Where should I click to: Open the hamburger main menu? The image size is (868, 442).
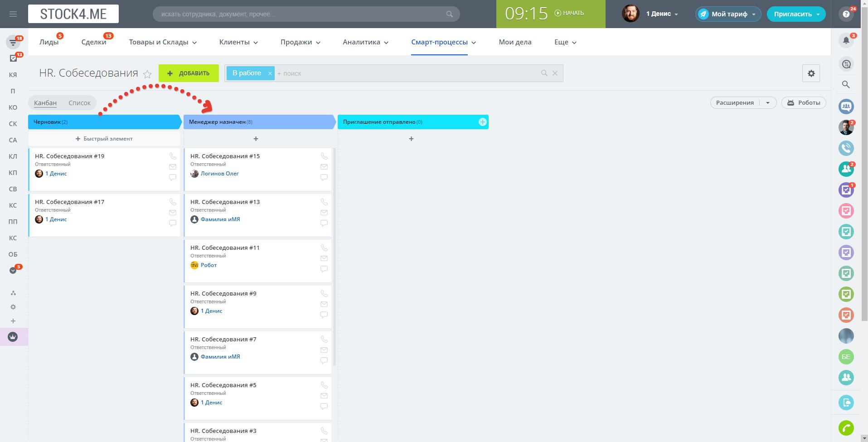point(13,14)
